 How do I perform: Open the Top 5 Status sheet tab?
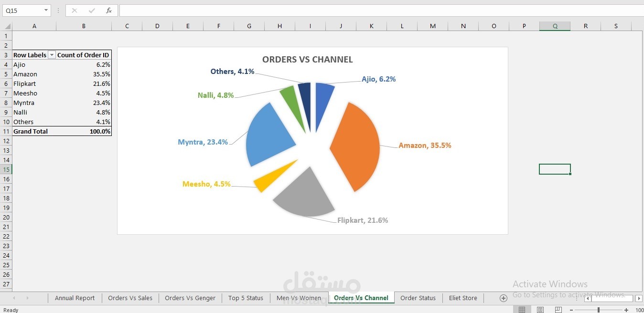[246, 298]
